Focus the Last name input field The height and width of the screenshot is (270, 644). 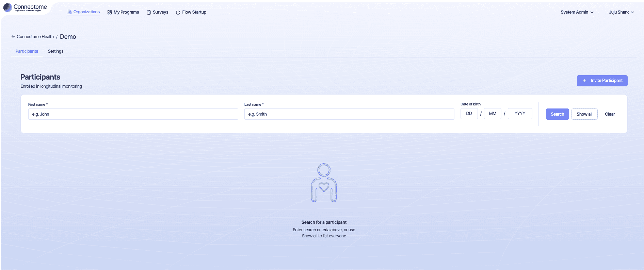click(x=349, y=114)
